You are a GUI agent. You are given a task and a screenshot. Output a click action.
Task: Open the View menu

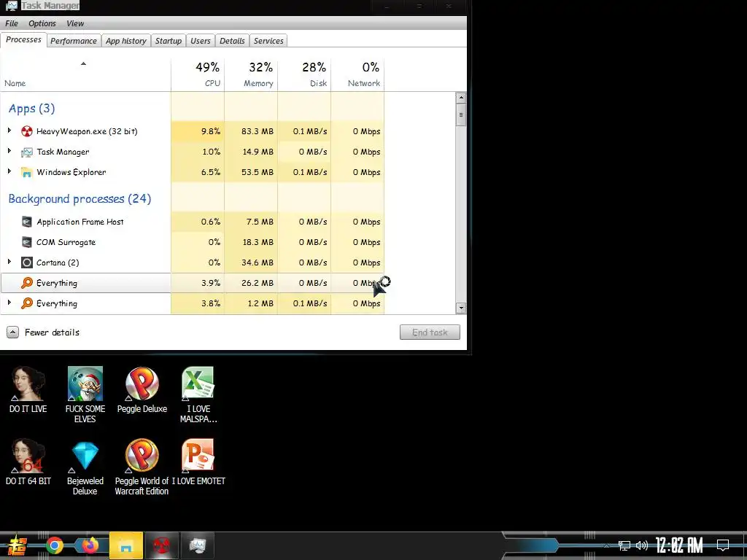[75, 23]
